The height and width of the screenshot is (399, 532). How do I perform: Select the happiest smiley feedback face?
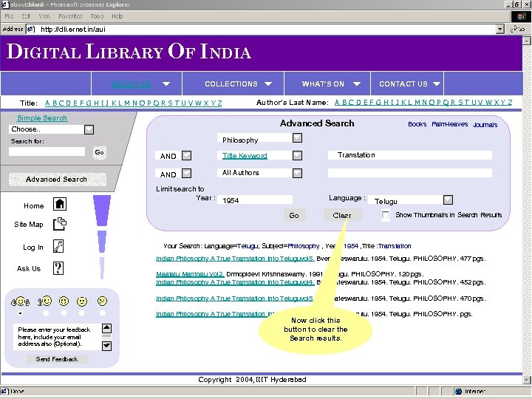click(21, 301)
